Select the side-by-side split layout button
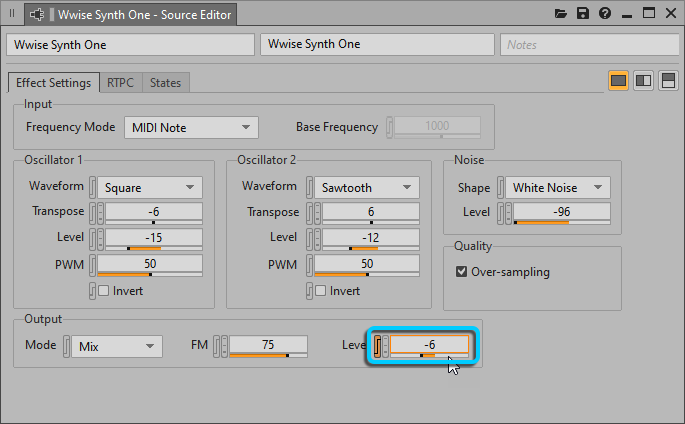 coord(643,81)
